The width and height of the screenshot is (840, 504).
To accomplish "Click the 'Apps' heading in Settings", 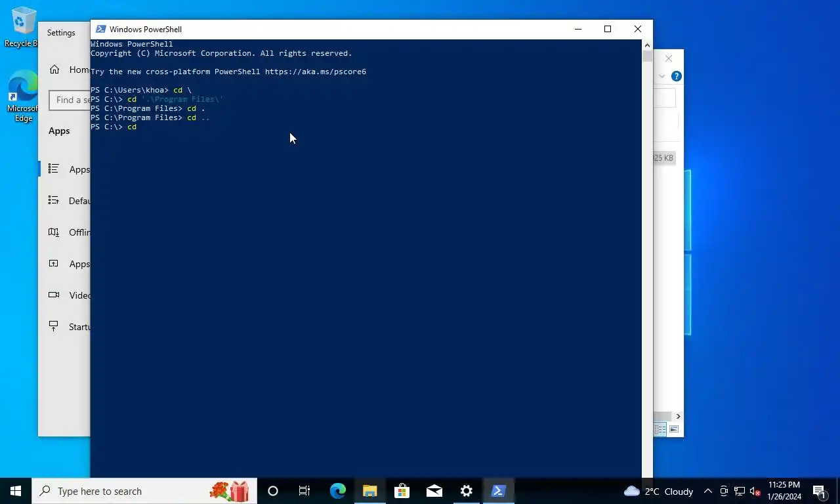I will (x=59, y=131).
